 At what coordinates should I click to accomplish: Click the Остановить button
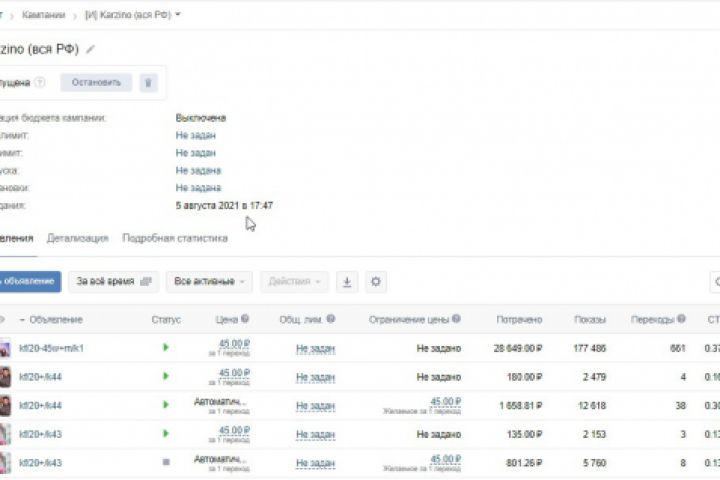(x=96, y=83)
